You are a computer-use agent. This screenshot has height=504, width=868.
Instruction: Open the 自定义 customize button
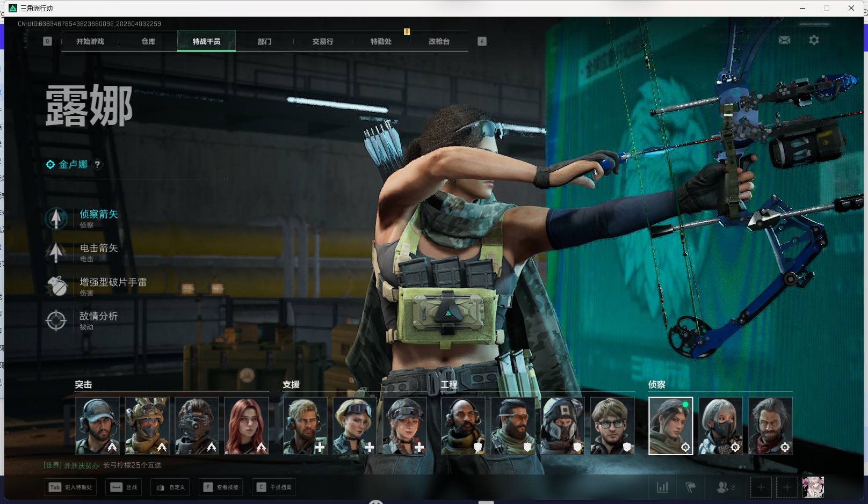click(170, 487)
